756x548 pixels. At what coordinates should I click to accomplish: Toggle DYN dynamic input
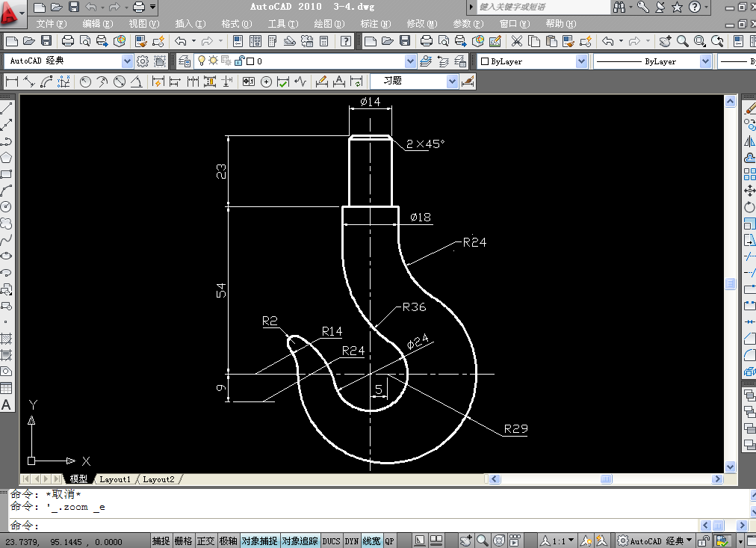coord(352,541)
